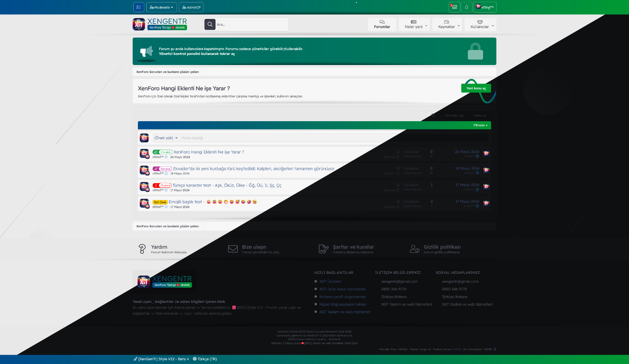The height and width of the screenshot is (364, 629).
Task: Click the Bize ulaşın envelope icon
Action: click(x=233, y=249)
